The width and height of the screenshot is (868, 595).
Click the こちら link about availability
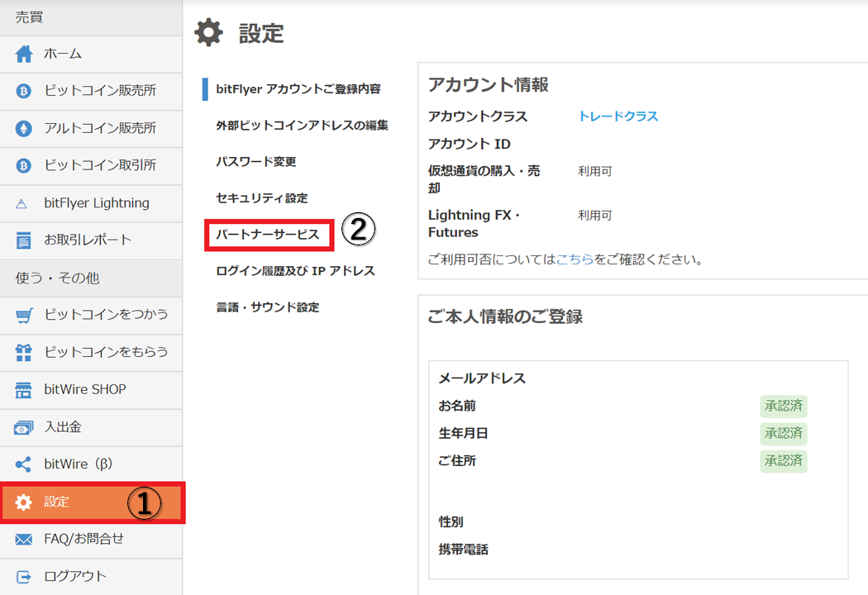coord(574,259)
